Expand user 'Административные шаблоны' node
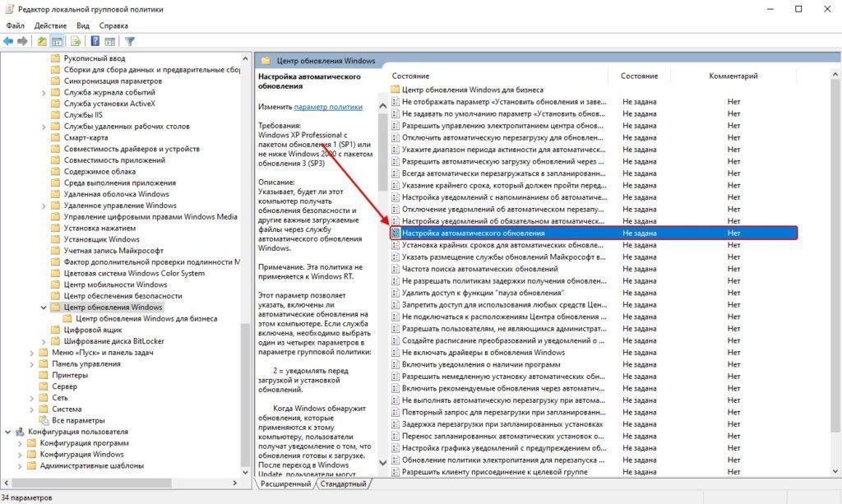Viewport: 842px width, 504px height. pos(20,466)
